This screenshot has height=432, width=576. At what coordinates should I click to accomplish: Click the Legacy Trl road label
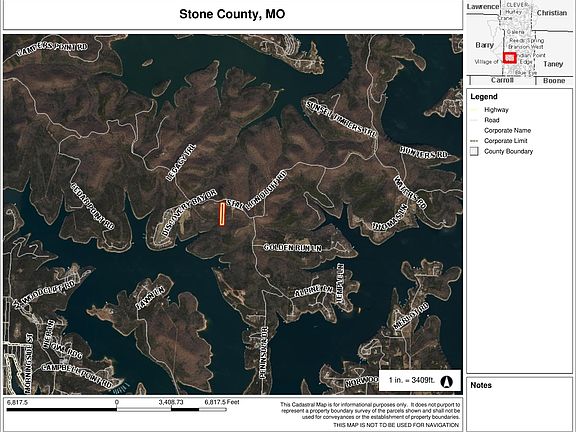pyautogui.click(x=181, y=163)
